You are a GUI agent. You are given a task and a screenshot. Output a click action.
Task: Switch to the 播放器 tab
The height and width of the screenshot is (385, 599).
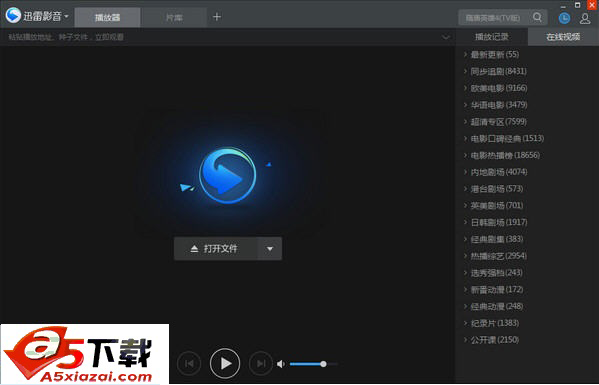point(107,18)
